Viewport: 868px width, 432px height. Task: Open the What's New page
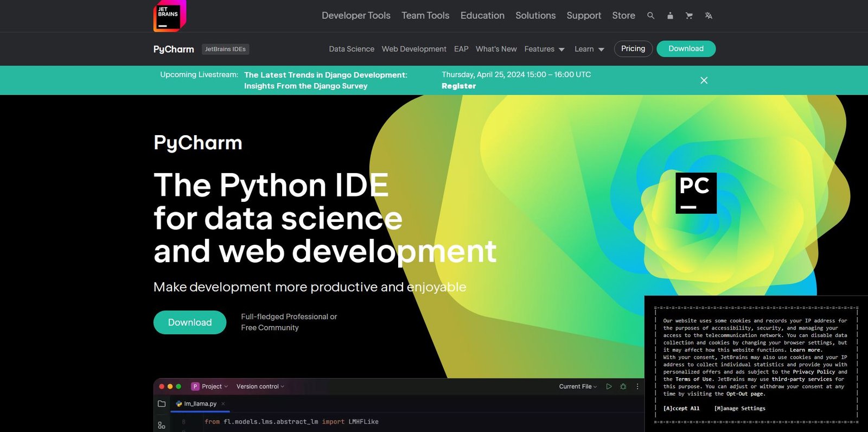coord(496,49)
